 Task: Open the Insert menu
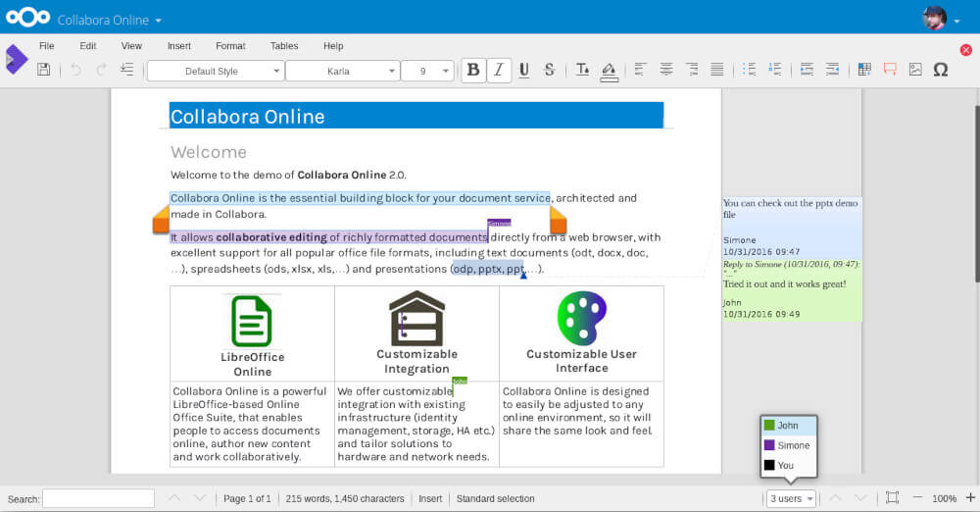point(178,46)
